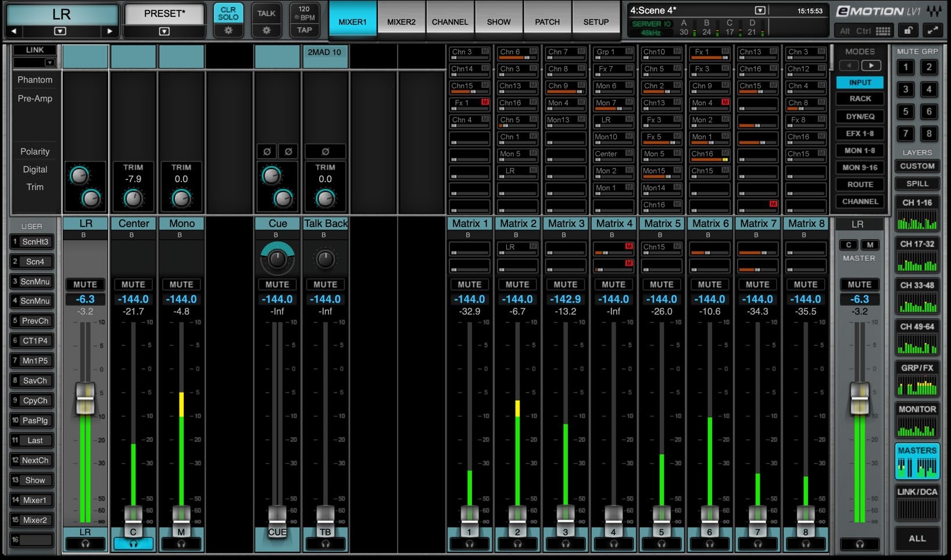Click the Matrix 2 fader value -144.0

517,299
